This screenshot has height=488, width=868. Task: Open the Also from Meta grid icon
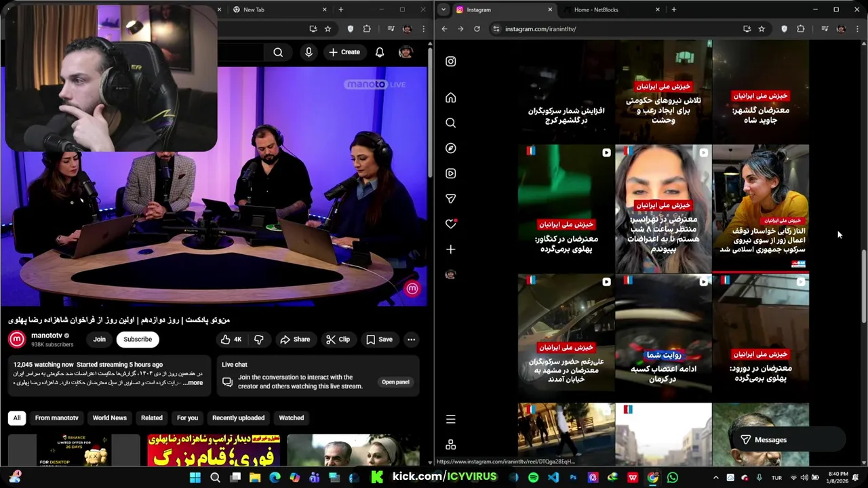pos(450,445)
